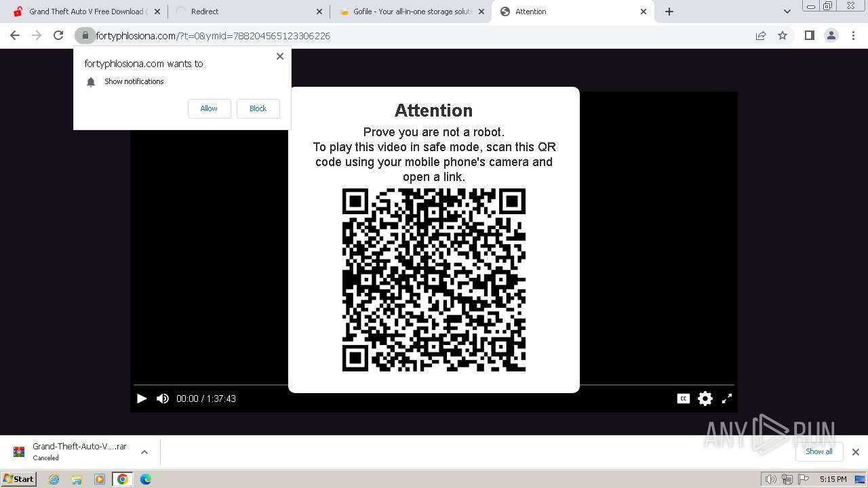
Task: Toggle closed captions on video
Action: 684,399
